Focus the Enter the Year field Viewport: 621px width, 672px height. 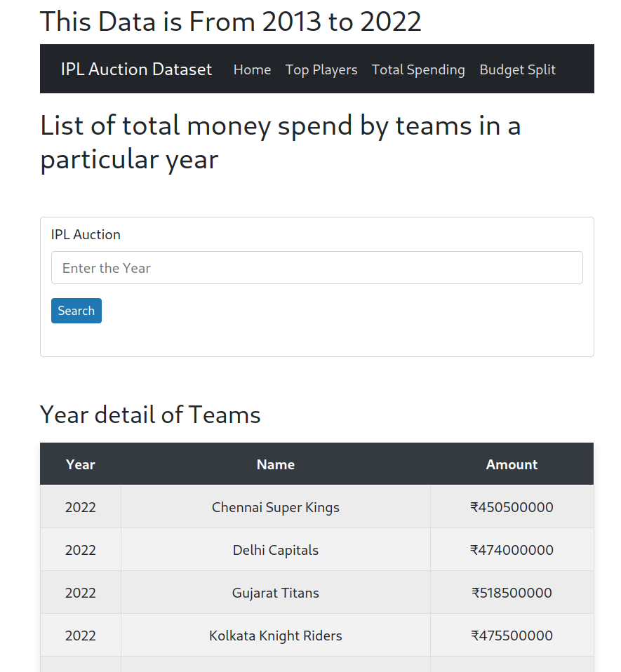[316, 268]
